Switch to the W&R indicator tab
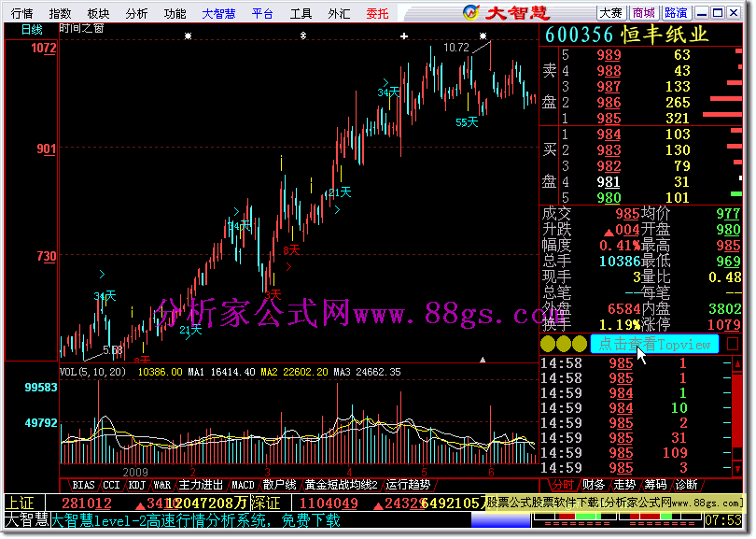 point(162,485)
